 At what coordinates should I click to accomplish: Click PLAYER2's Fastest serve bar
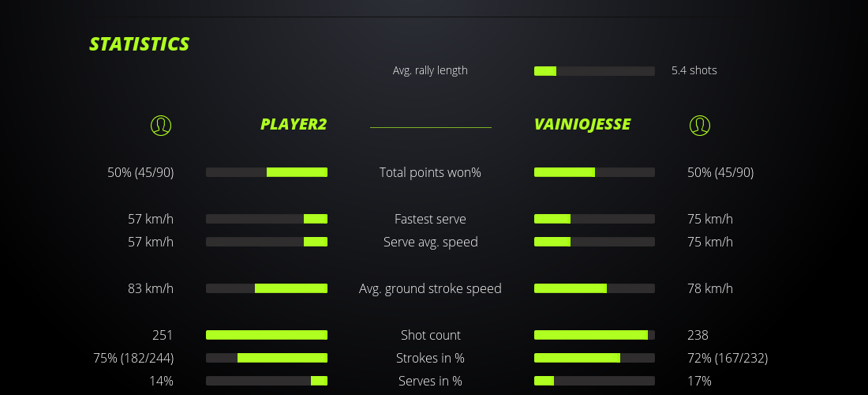coord(267,219)
